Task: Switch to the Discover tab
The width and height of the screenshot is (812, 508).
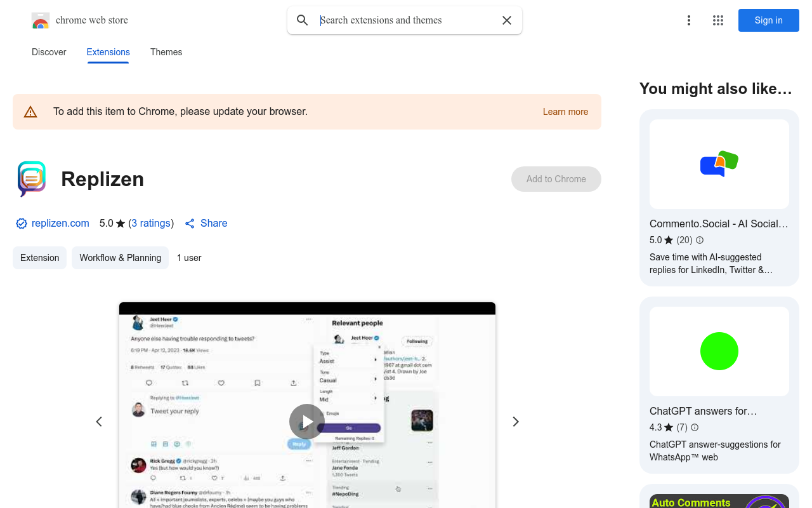Action: (49, 52)
